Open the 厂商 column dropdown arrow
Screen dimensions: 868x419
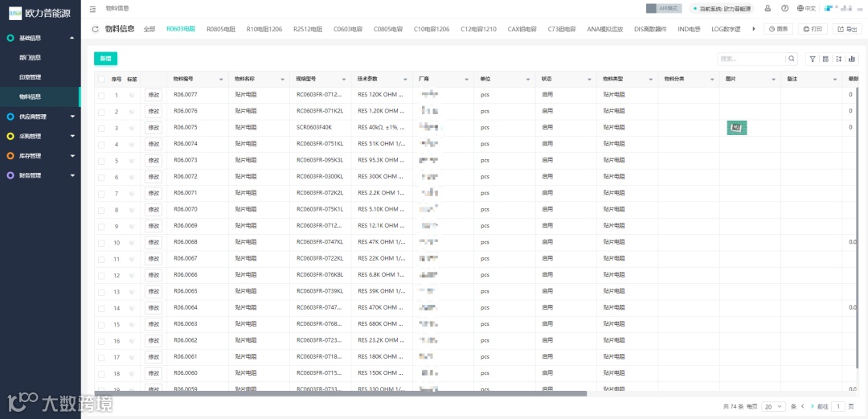coord(467,80)
